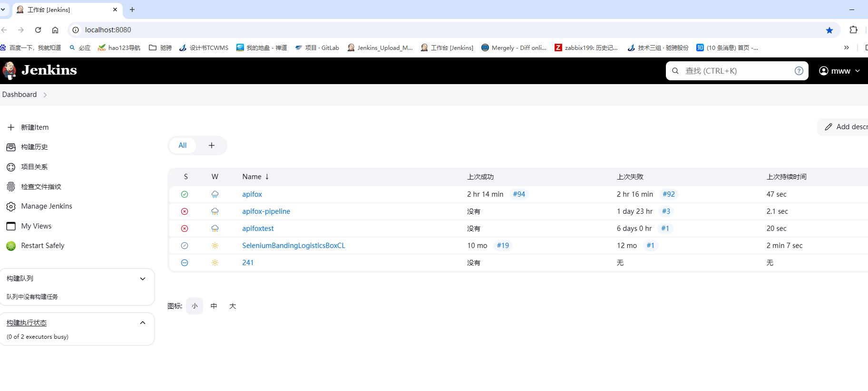Viewport: 868px width, 391px height.
Task: Click the Jenkins logo in header
Action: pyautogui.click(x=39, y=70)
